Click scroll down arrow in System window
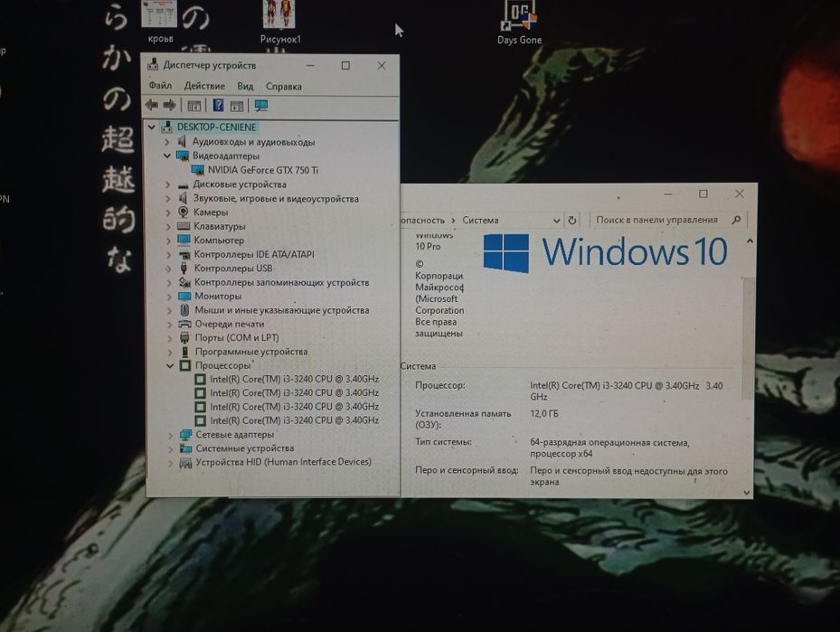 coord(748,493)
